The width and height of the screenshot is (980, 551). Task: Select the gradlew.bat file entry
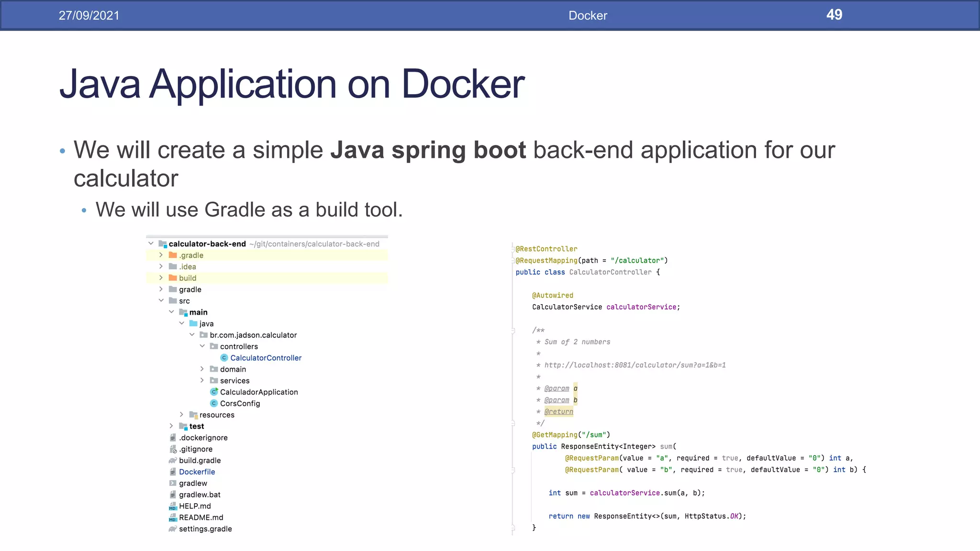pos(200,495)
